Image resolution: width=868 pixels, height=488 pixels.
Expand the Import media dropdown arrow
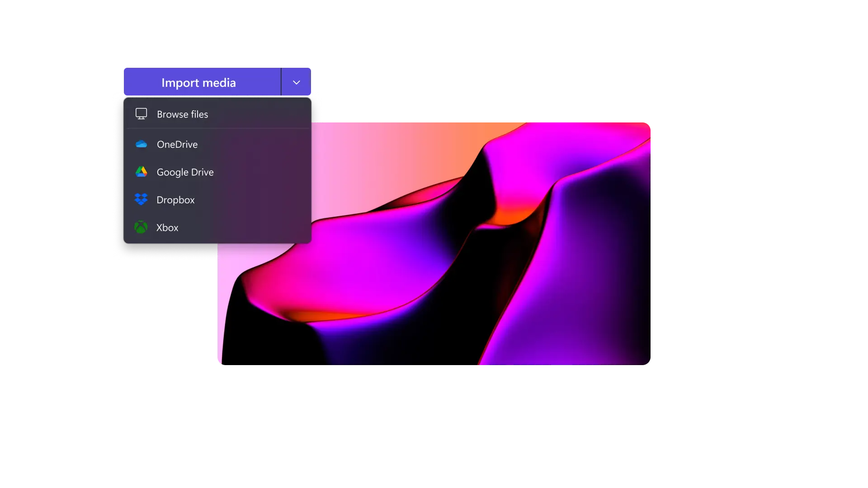[296, 82]
